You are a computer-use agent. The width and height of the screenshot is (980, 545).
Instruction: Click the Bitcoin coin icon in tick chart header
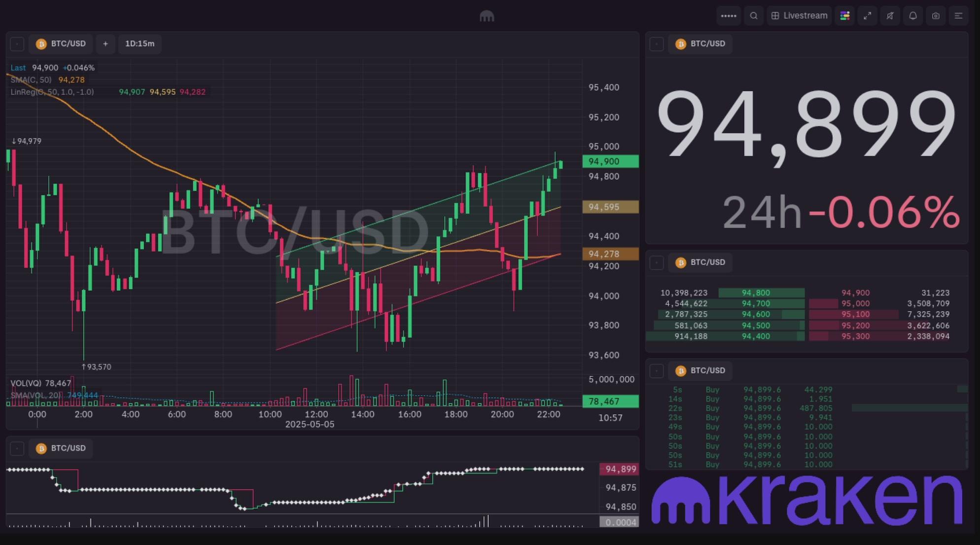(x=41, y=448)
